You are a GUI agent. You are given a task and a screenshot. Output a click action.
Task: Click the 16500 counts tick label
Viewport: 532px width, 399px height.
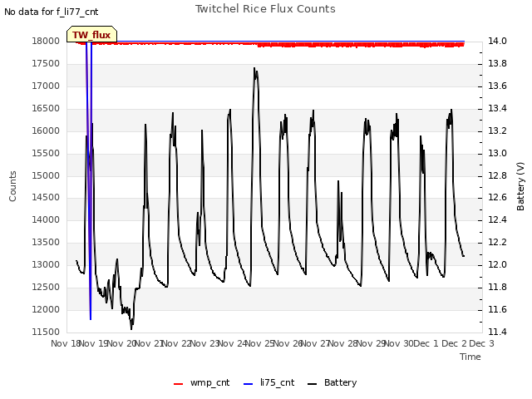click(46, 109)
